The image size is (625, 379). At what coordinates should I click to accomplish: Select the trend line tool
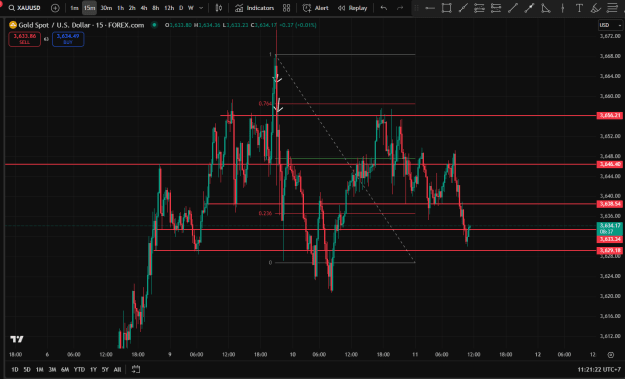[513, 8]
